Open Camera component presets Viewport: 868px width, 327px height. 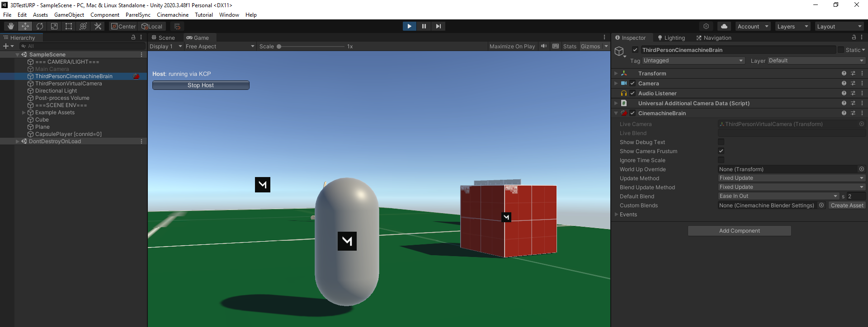(853, 83)
